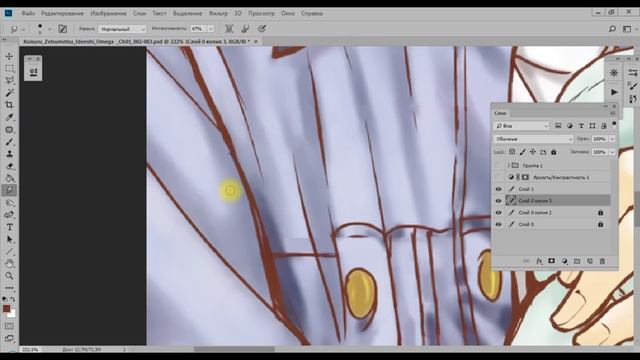Viewport: 640px width, 360px height.
Task: Open the layer Opacity dropdown arrow
Action: click(x=612, y=139)
